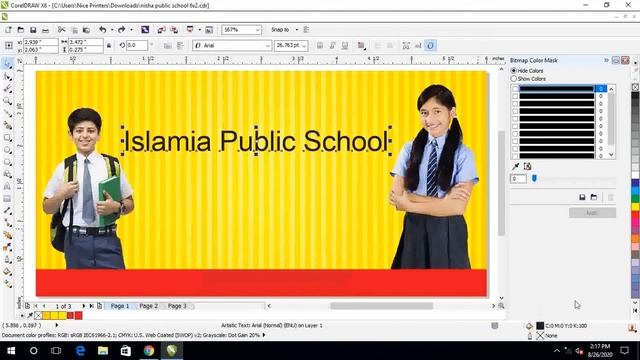Go to next page arrow
640x360 pixels.
coord(84,306)
